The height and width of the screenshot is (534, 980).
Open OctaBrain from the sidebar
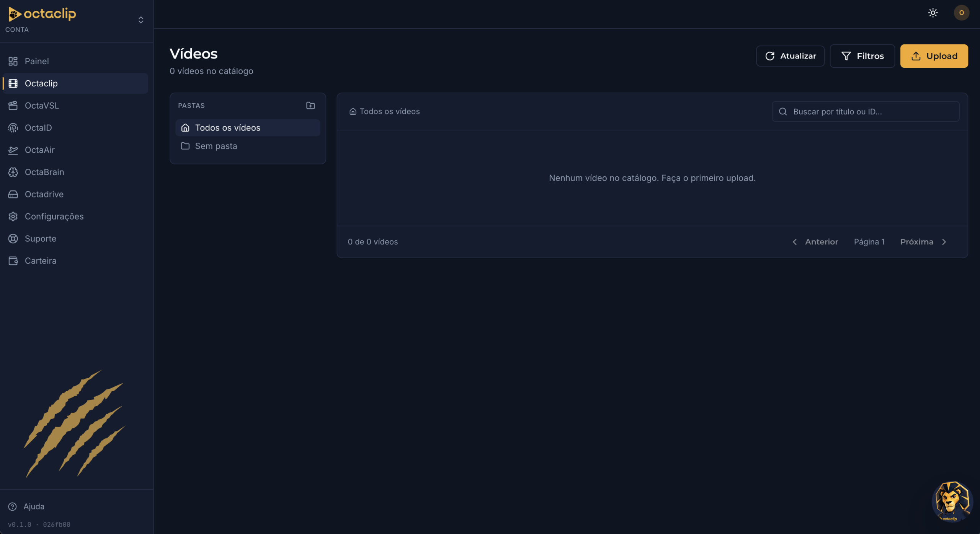75,172
